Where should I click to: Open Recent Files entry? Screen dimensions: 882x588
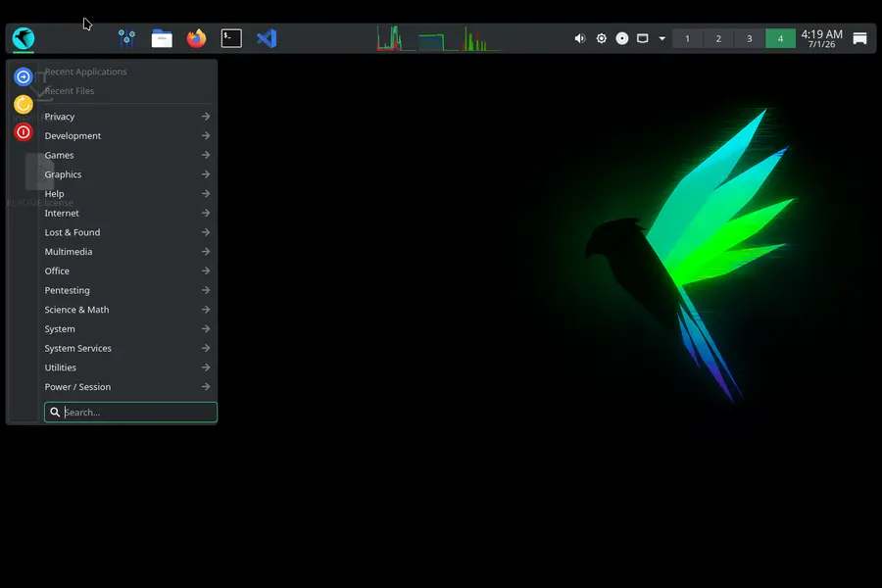pyautogui.click(x=127, y=90)
